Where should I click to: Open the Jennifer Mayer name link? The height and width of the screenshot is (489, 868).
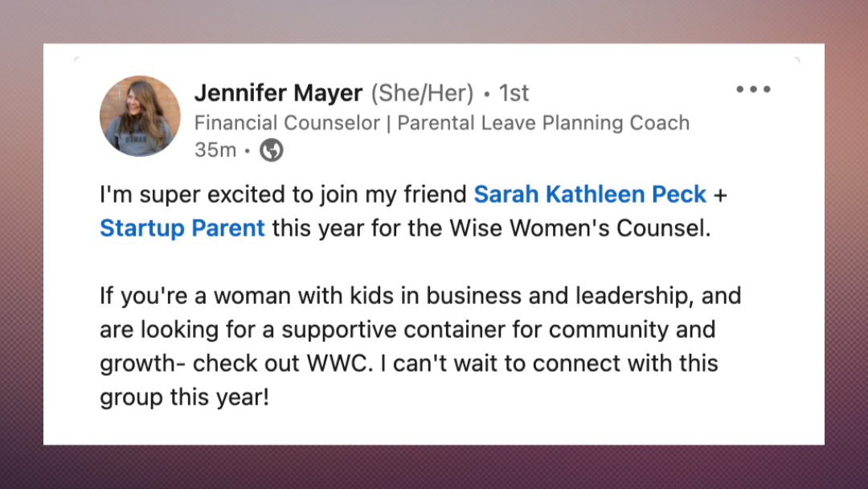point(278,93)
